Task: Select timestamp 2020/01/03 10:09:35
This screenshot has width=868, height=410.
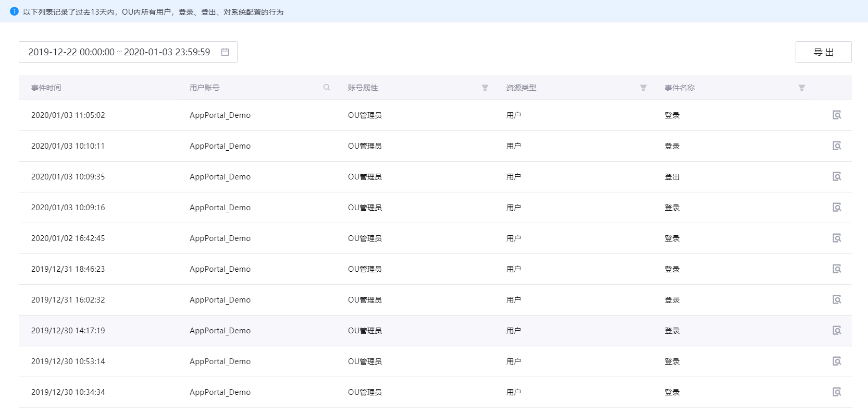Action: (68, 177)
